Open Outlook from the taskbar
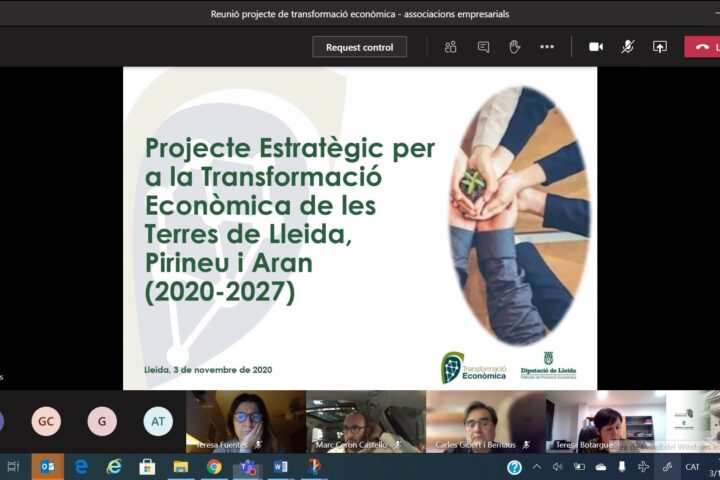Viewport: 720px width, 480px height. 47,467
